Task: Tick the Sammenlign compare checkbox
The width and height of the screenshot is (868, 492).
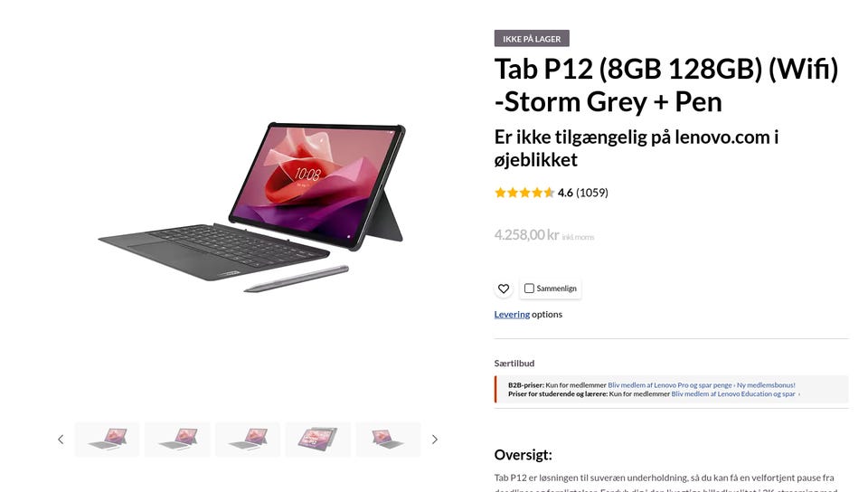Action: point(529,289)
